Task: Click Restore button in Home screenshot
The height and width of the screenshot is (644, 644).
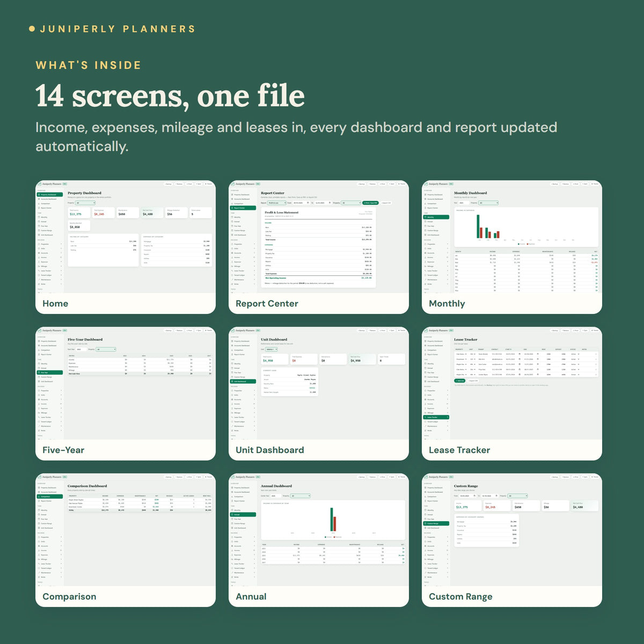Action: (179, 184)
